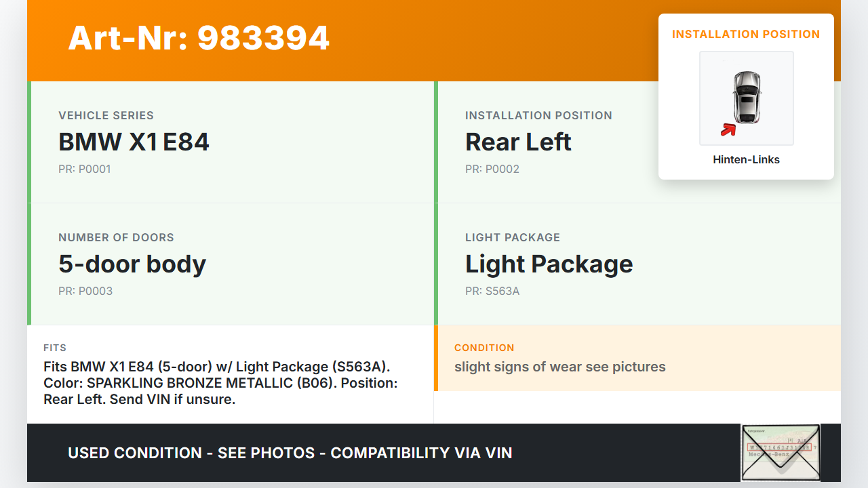The height and width of the screenshot is (488, 868).
Task: Click the orange INSTALLATION POSITION card title
Action: coord(746,34)
